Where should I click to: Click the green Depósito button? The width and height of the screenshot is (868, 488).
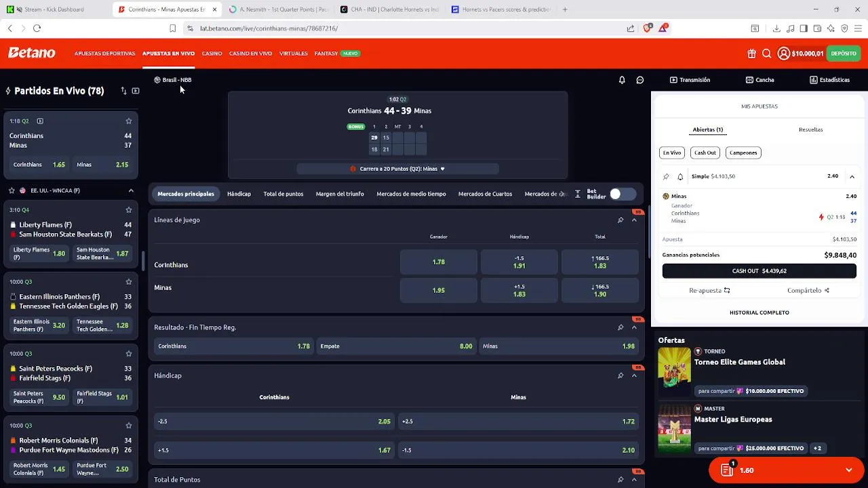point(844,54)
